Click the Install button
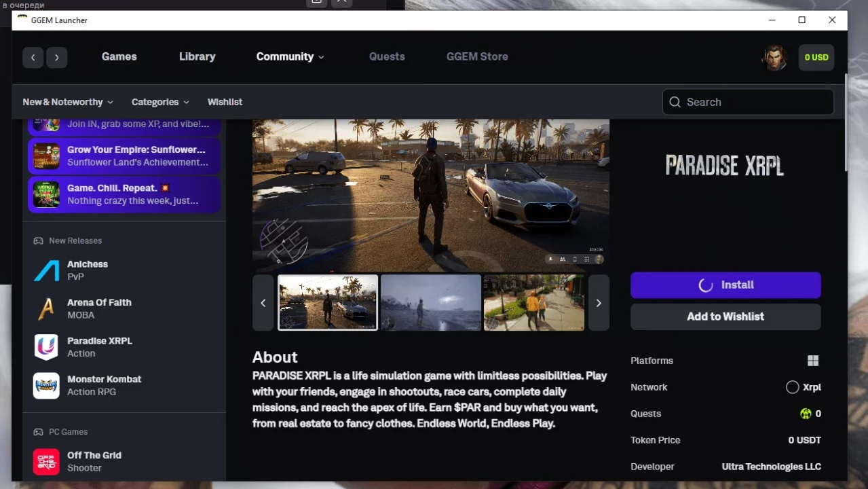The width and height of the screenshot is (868, 489). (x=725, y=285)
